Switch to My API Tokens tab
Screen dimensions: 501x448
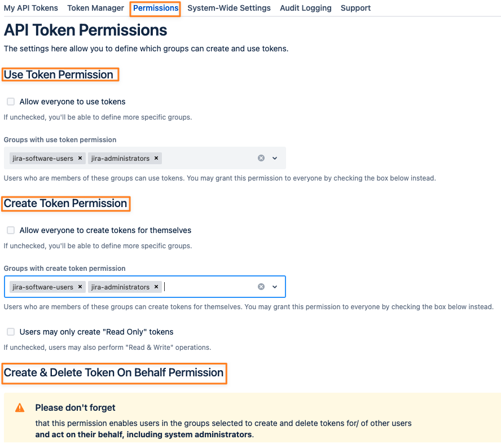point(31,8)
